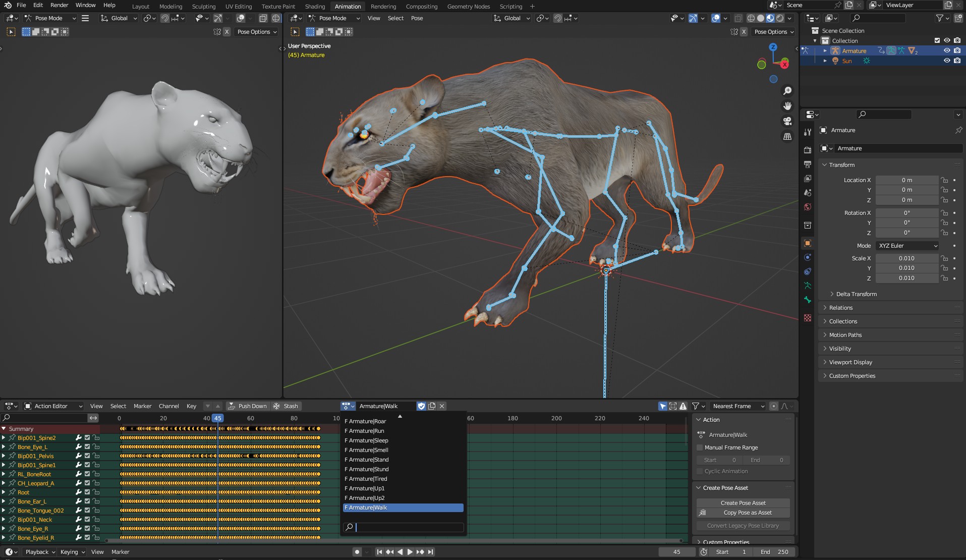This screenshot has height=560, width=966.
Task: Expand the Motion Paths panel
Action: click(845, 335)
